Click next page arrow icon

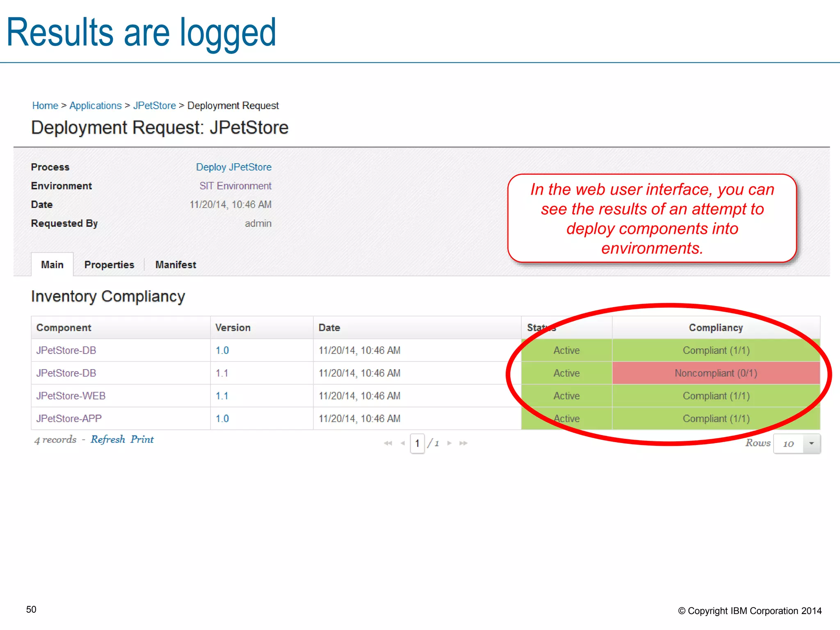tap(450, 443)
